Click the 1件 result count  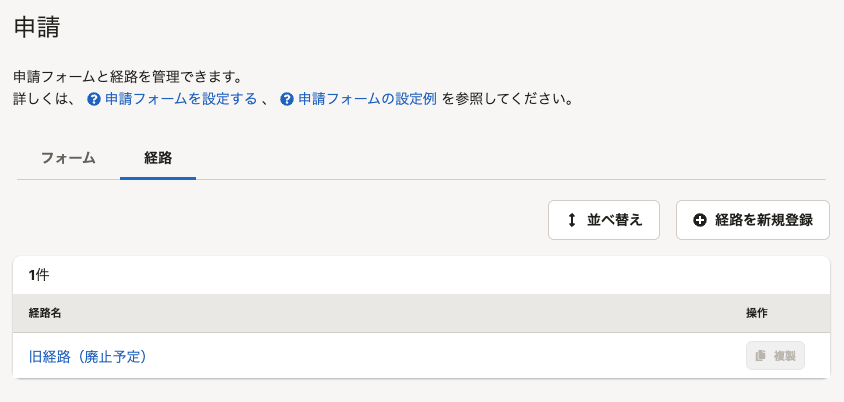click(x=39, y=276)
